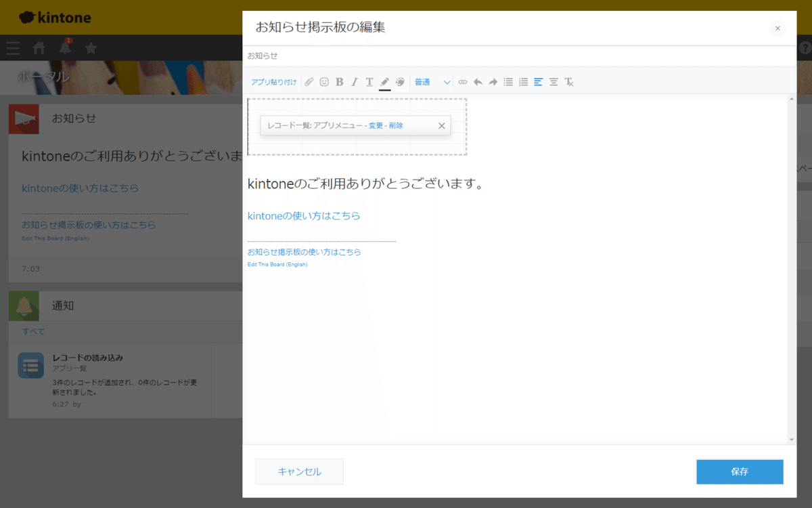
Task: Open the text color picker with the pen icon
Action: [384, 81]
